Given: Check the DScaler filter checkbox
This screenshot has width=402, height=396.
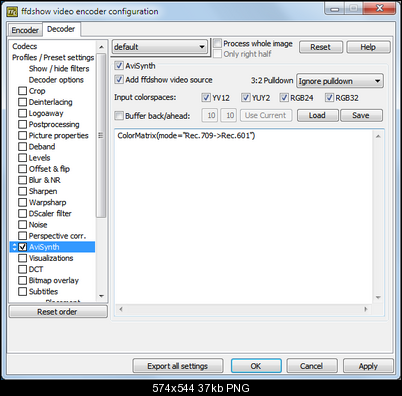Looking at the screenshot, I should coord(22,213).
